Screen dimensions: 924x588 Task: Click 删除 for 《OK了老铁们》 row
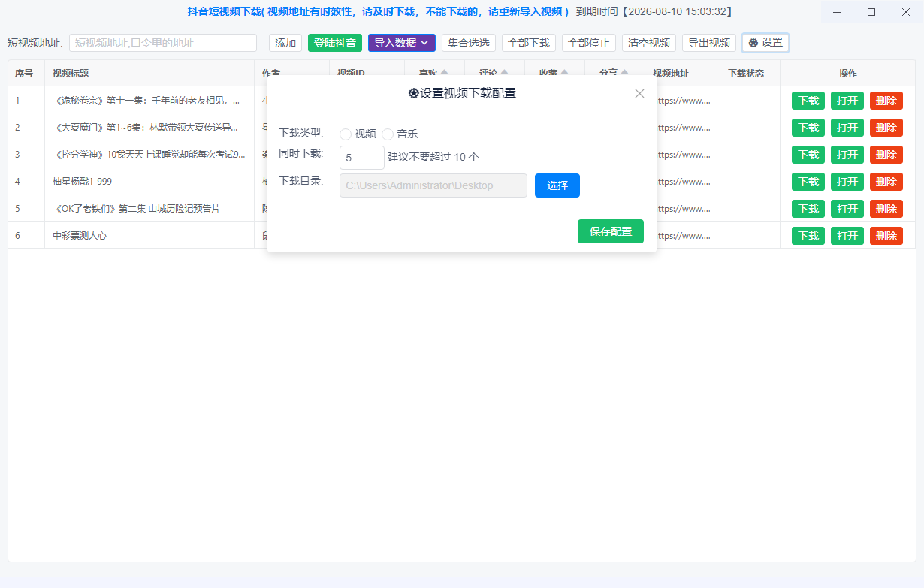(886, 209)
